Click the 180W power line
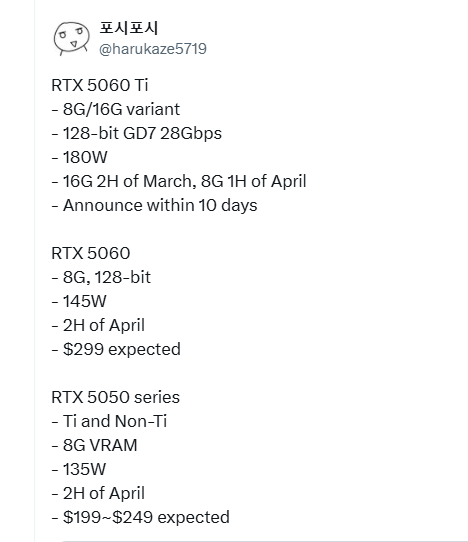 79,158
